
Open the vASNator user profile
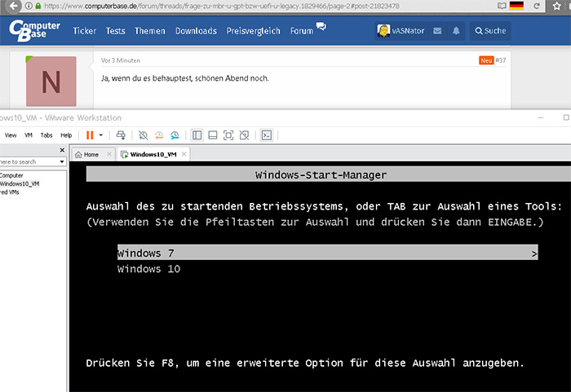(x=401, y=31)
